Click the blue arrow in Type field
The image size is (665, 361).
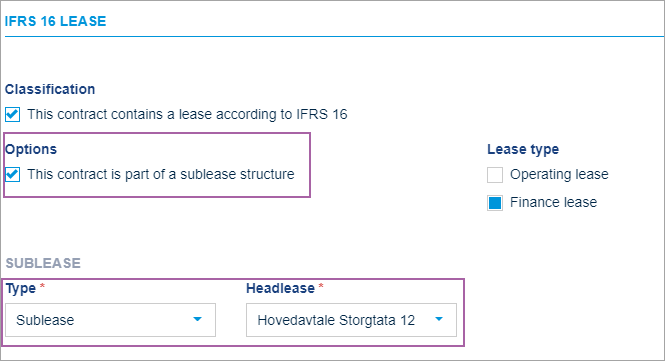pyautogui.click(x=197, y=319)
